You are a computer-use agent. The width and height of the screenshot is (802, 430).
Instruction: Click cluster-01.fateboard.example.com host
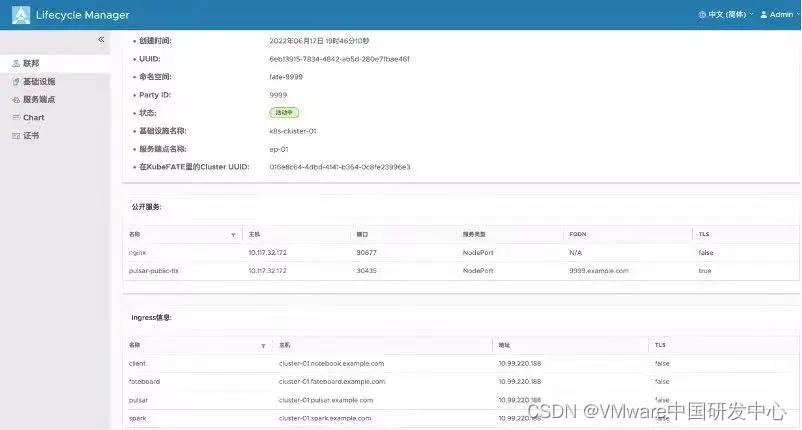tap(332, 381)
